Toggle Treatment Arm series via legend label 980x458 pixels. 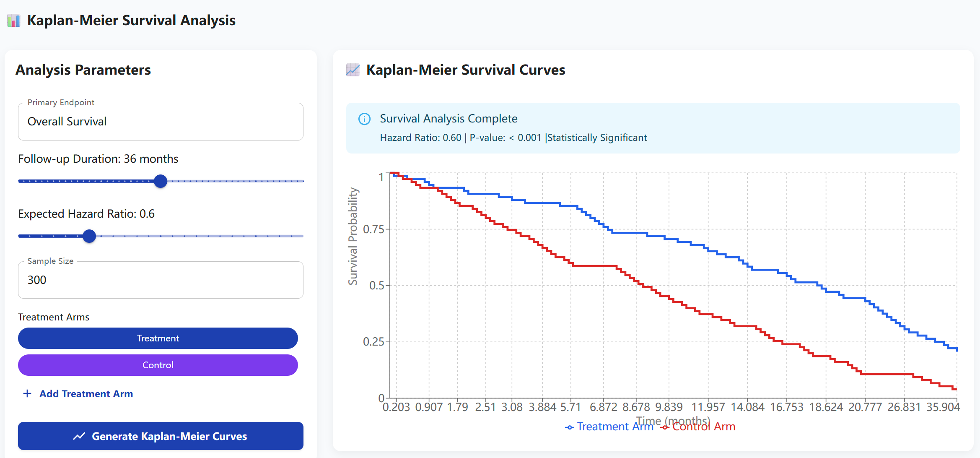tap(615, 427)
